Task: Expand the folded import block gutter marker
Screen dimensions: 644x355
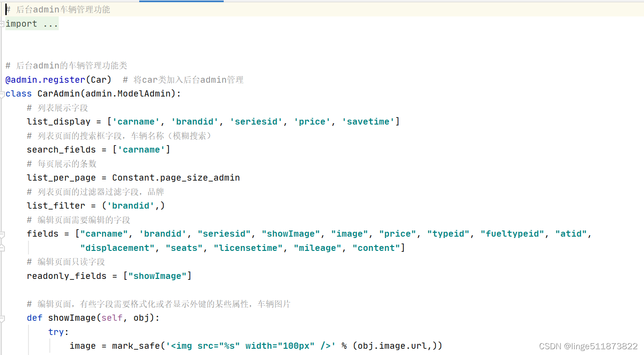Action: (x=2, y=24)
